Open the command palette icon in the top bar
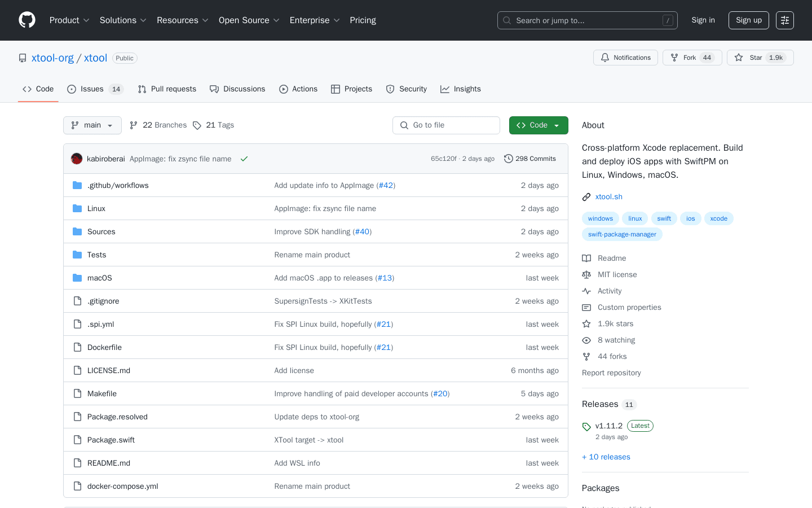This screenshot has height=508, width=812. [785, 20]
